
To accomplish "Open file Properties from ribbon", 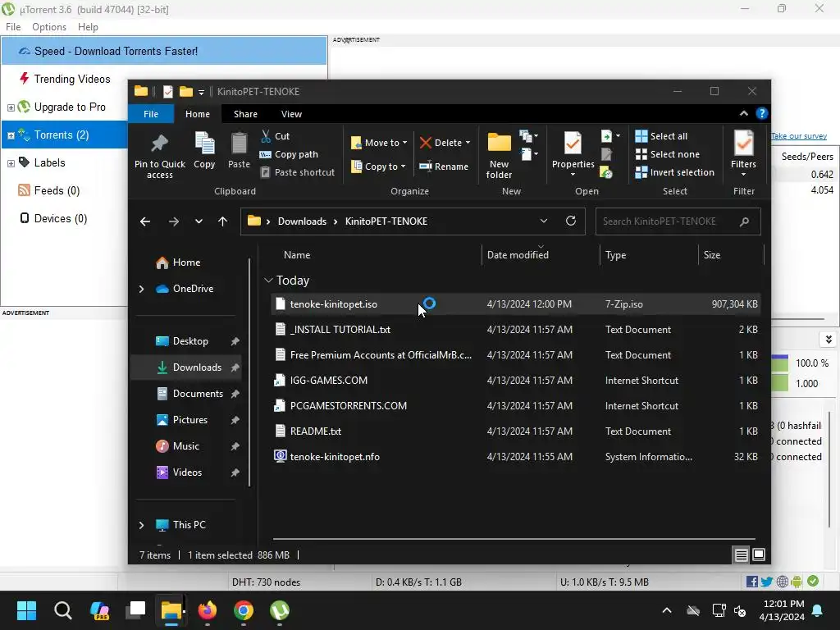I will pos(573,153).
